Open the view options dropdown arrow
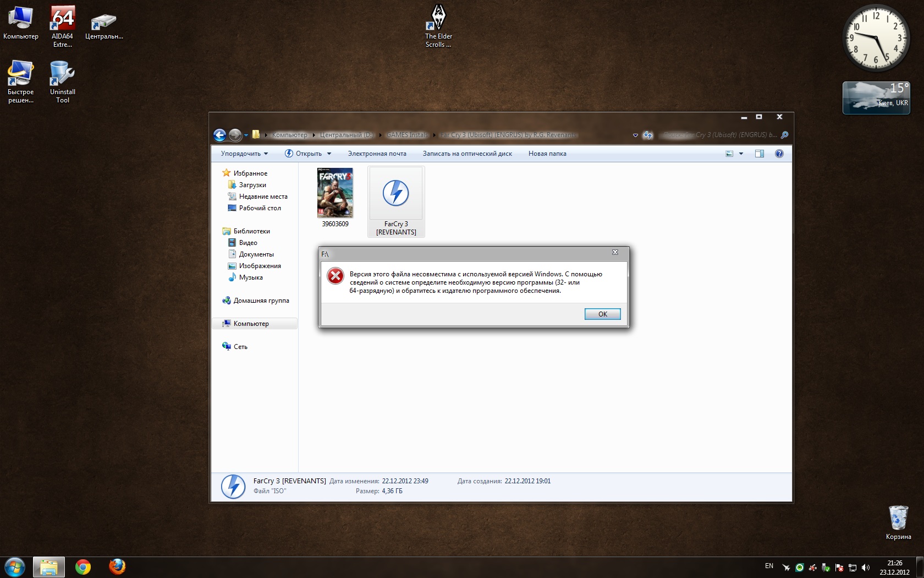 click(x=741, y=154)
